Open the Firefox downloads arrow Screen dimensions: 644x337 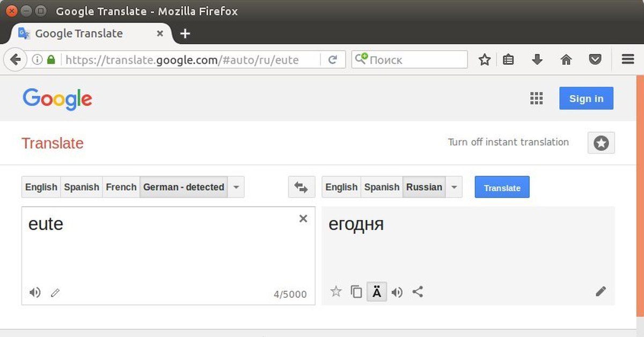click(x=537, y=60)
